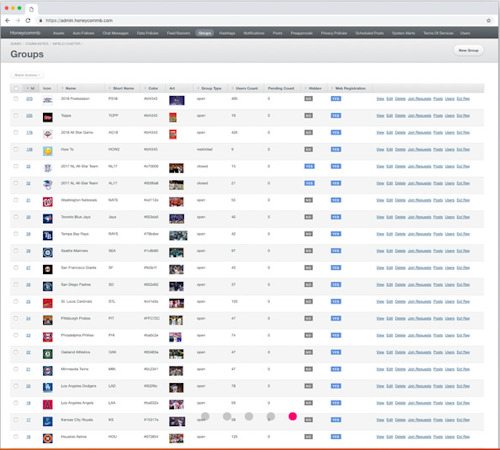Open the Hashtags menu item
This screenshot has width=500, height=450.
tap(227, 33)
